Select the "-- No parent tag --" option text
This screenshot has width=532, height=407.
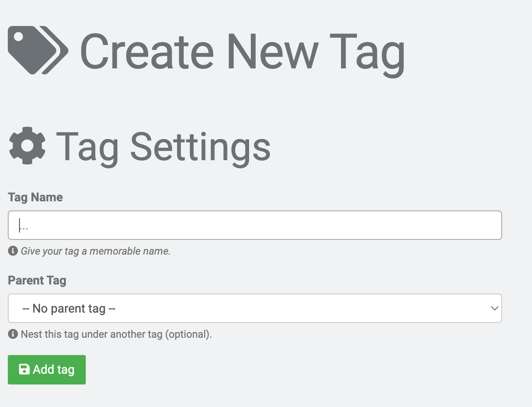(x=69, y=308)
